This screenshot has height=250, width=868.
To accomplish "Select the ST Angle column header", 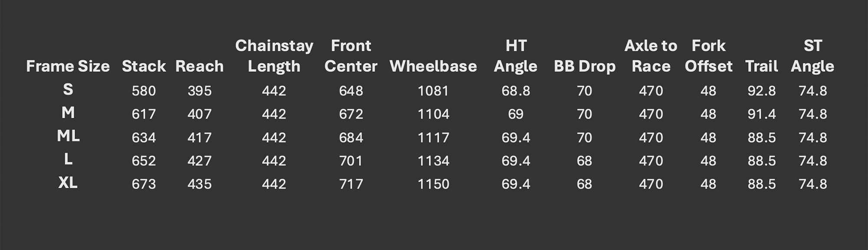I will [x=812, y=56].
